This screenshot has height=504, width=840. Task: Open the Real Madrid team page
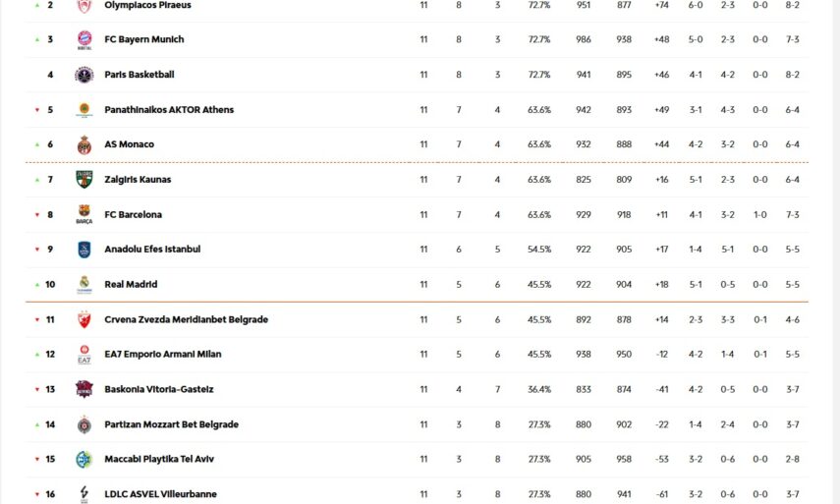point(131,285)
